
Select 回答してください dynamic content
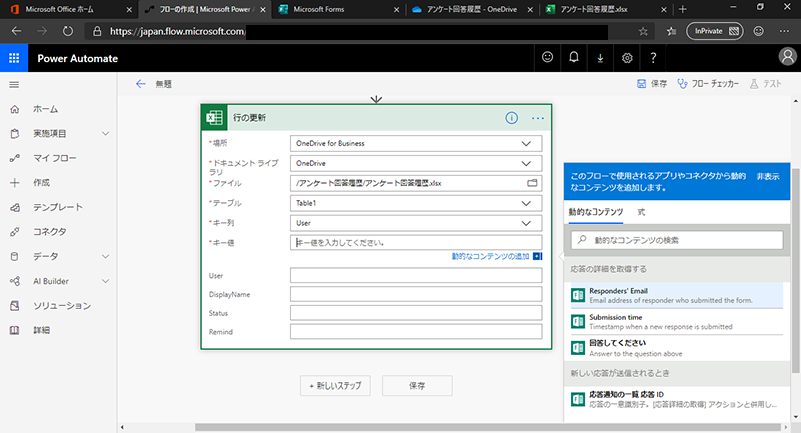[x=676, y=348]
